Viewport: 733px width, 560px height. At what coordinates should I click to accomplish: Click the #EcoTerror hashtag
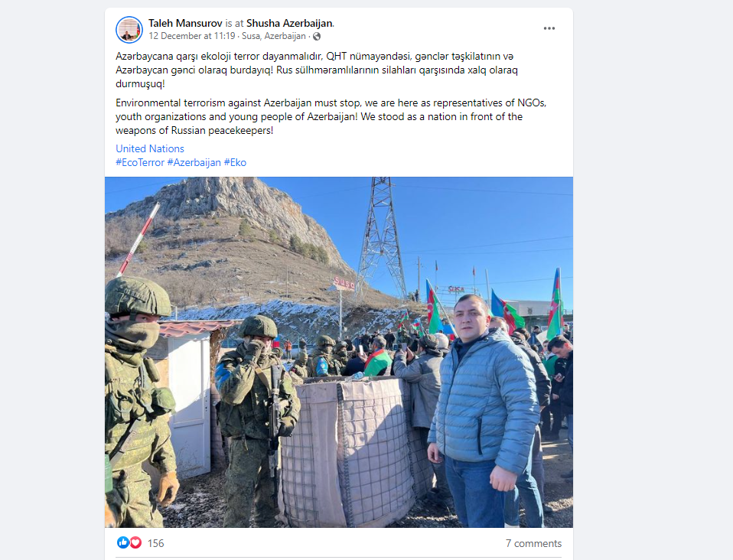140,163
